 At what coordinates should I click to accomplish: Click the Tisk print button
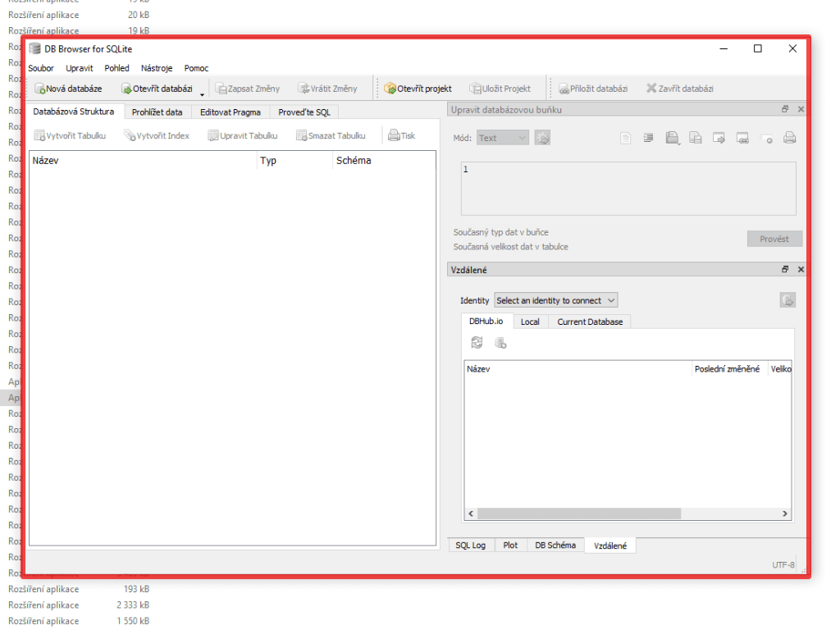pyautogui.click(x=402, y=136)
